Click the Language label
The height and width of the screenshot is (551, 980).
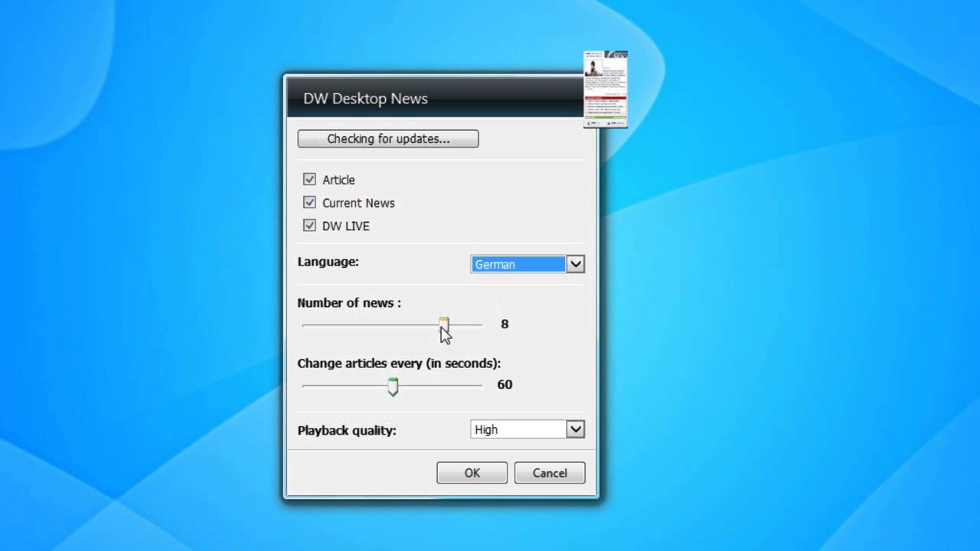coord(328,262)
